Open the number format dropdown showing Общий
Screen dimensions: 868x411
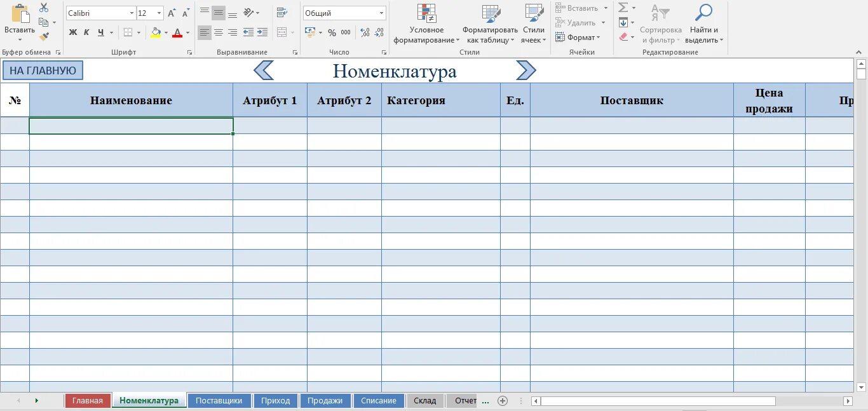click(x=381, y=13)
